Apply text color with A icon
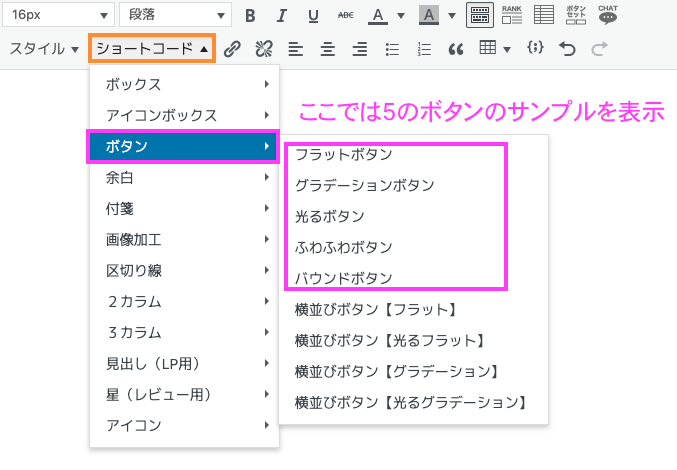This screenshot has height=470, width=677. pyautogui.click(x=378, y=16)
